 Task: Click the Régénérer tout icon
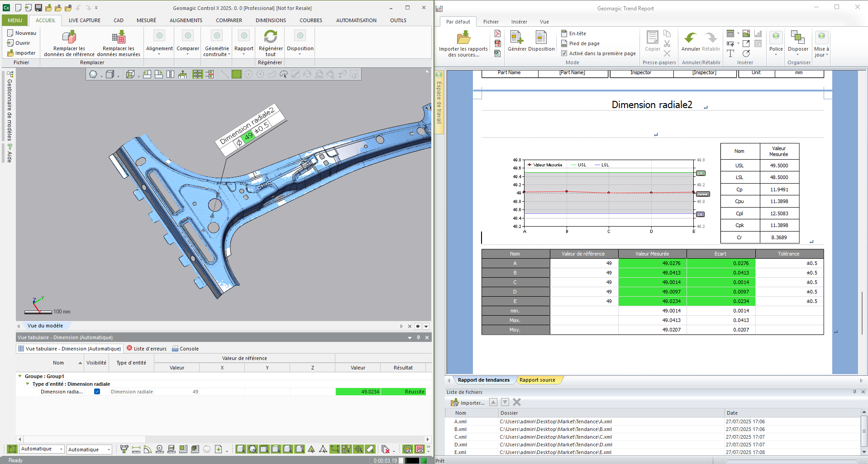coord(270,37)
